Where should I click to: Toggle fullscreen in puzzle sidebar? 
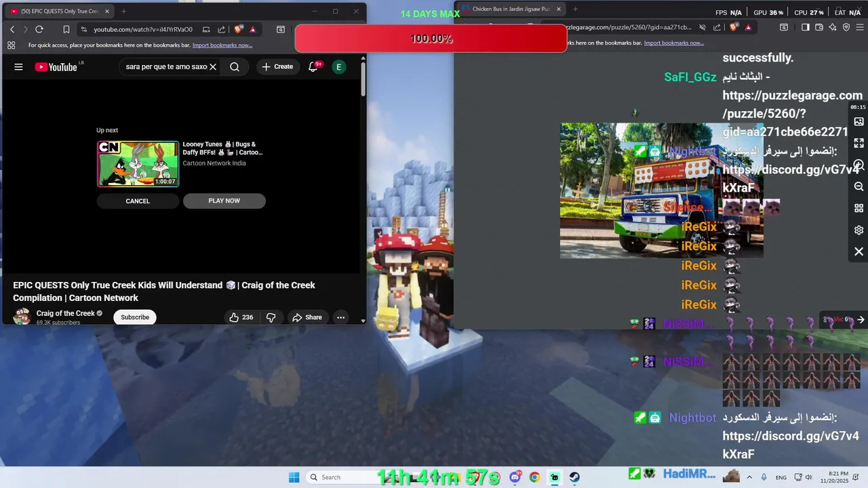pos(859,143)
